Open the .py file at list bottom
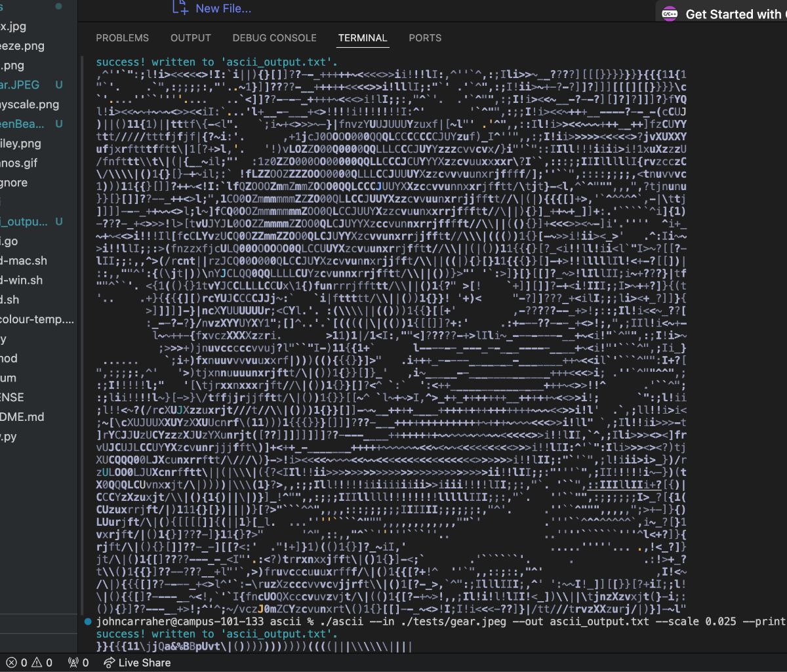This screenshot has width=787, height=672. (x=9, y=437)
